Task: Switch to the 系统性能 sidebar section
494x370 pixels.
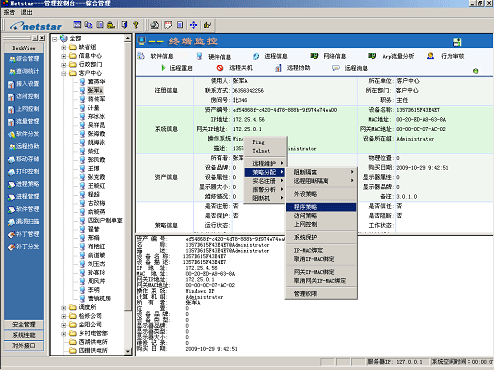Action: point(24,335)
